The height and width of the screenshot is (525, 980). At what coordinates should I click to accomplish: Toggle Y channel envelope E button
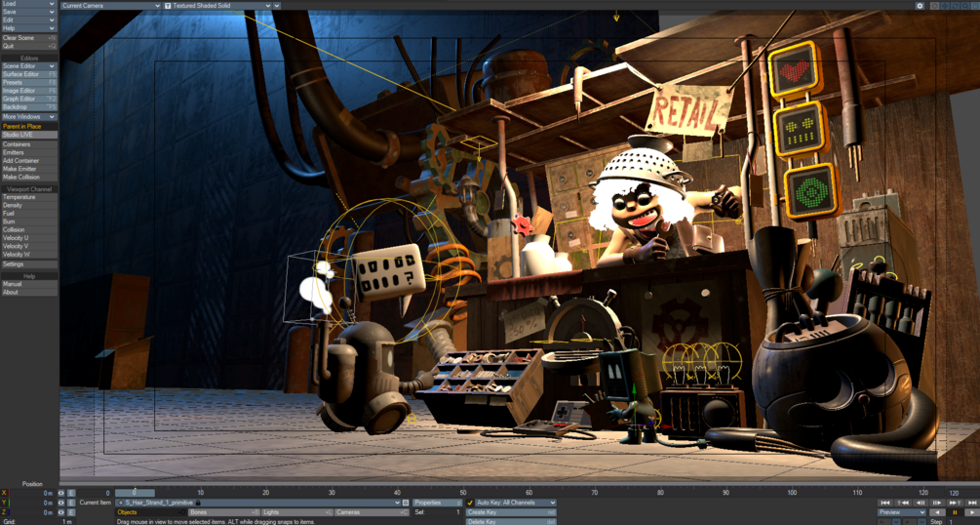coord(71,503)
